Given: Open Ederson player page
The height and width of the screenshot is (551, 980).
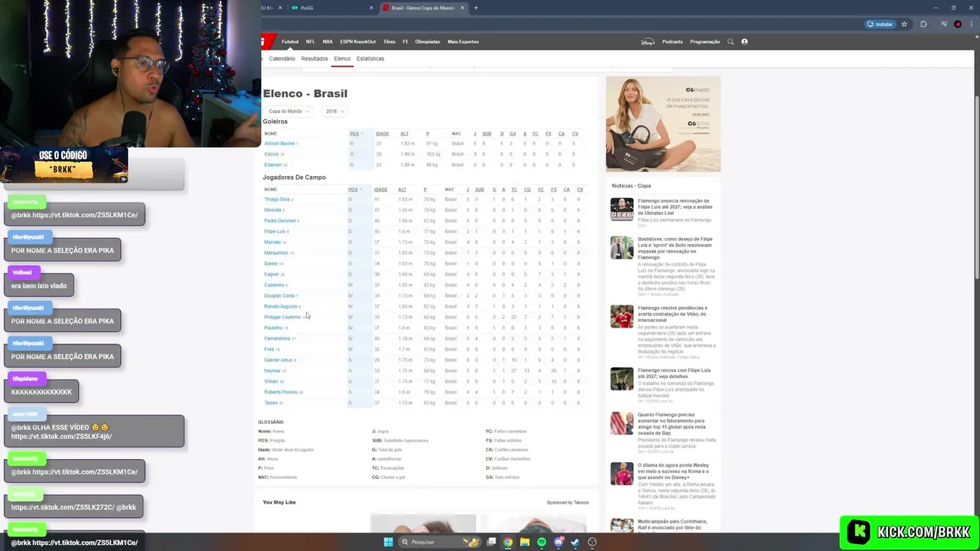Looking at the screenshot, I should pos(273,165).
